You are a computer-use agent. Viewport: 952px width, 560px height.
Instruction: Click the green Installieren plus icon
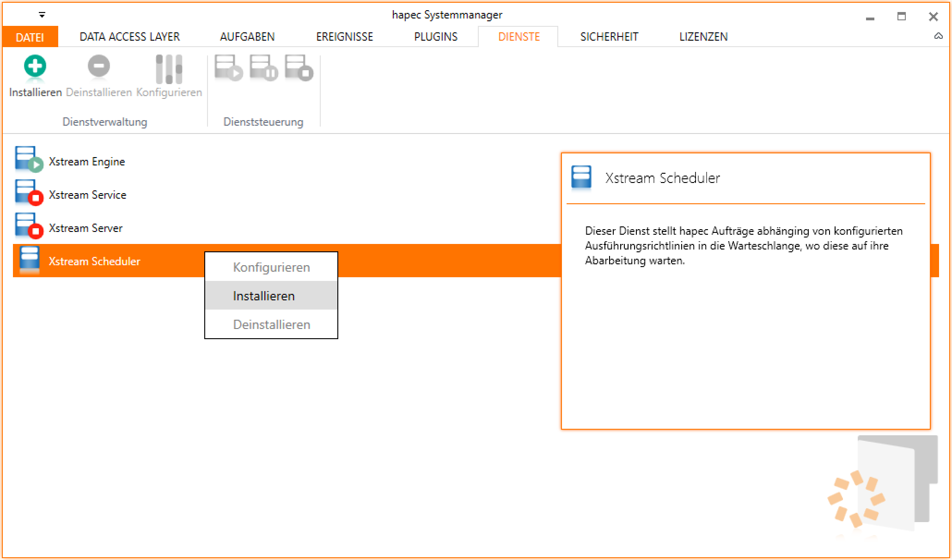pyautogui.click(x=35, y=67)
